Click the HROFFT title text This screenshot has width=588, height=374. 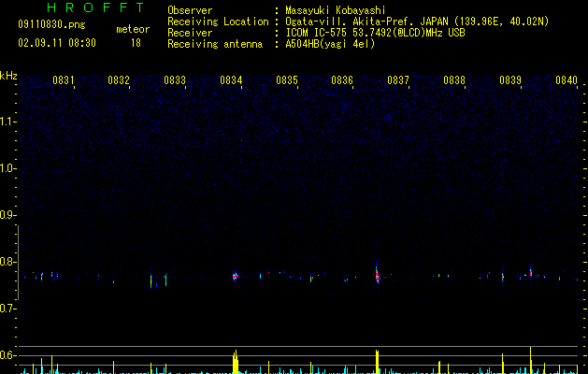[95, 7]
